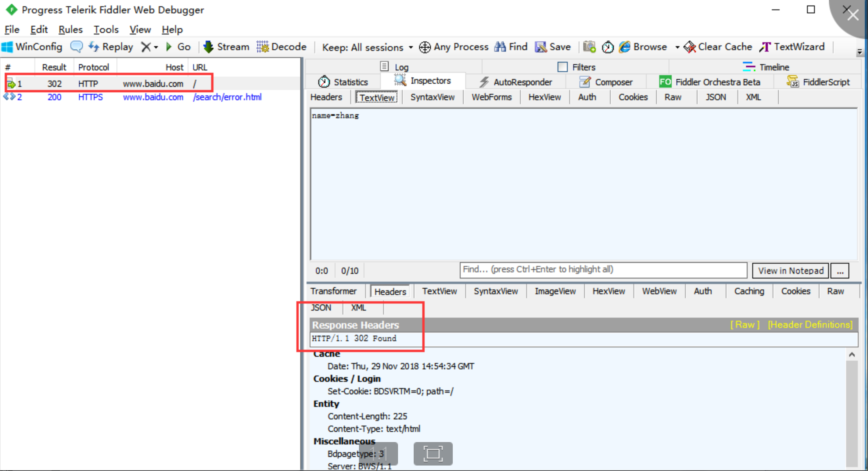Image resolution: width=868 pixels, height=471 pixels.
Task: Open the File menu
Action: point(12,30)
